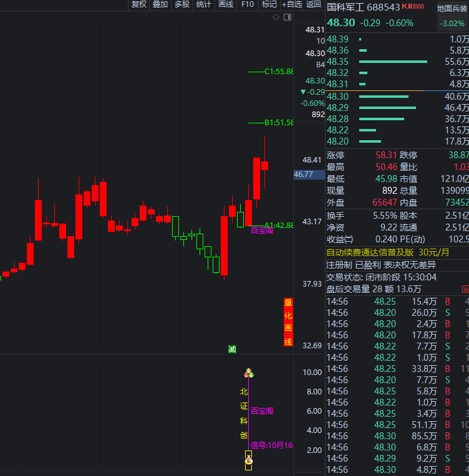The image size is (469, 476).
Task: Select the buy order row at 48.29 with 46.4万
Action: tap(397, 108)
